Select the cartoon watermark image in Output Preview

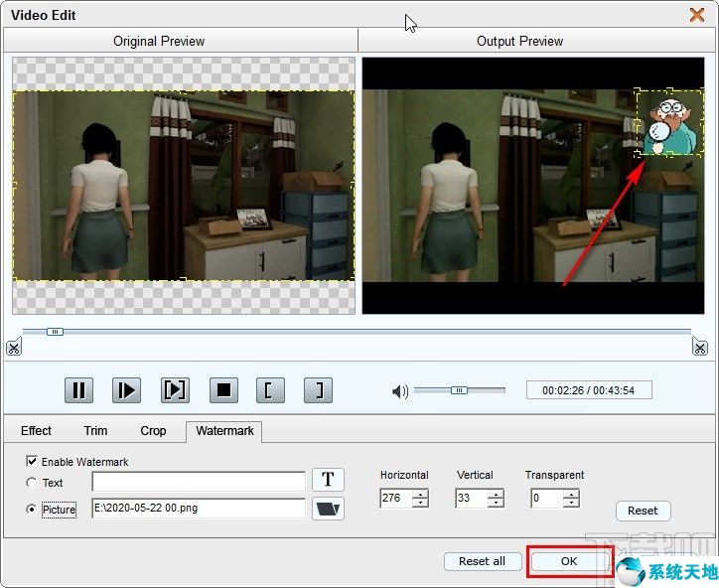click(669, 123)
